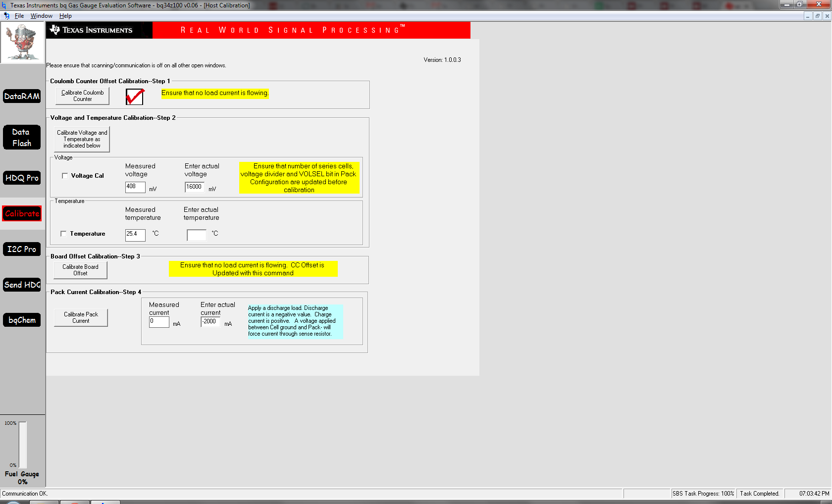Click the Measured current field showing 0

tap(159, 322)
